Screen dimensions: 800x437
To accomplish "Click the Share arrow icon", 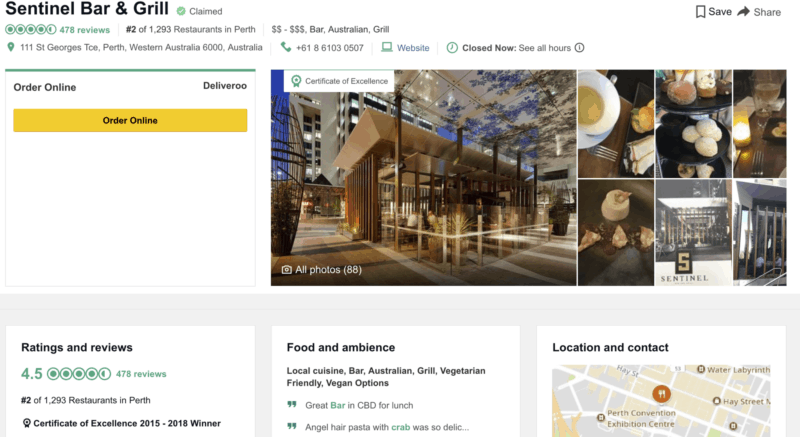I will coord(743,11).
